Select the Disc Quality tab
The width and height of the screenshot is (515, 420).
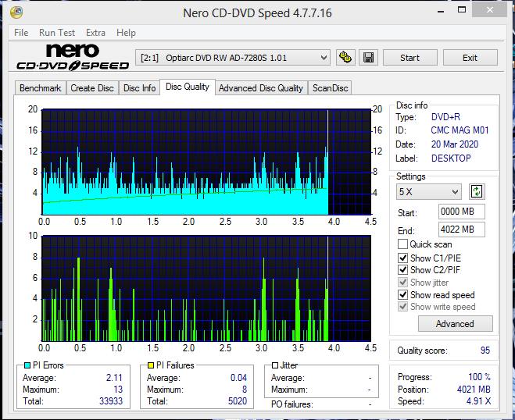point(188,87)
